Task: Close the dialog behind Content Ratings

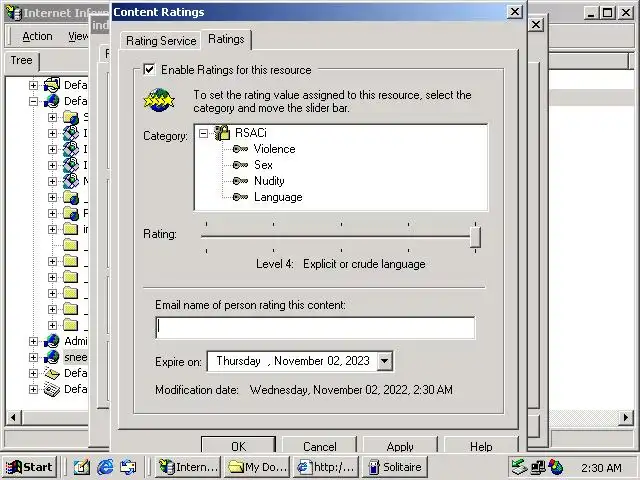Action: pyautogui.click(x=536, y=25)
